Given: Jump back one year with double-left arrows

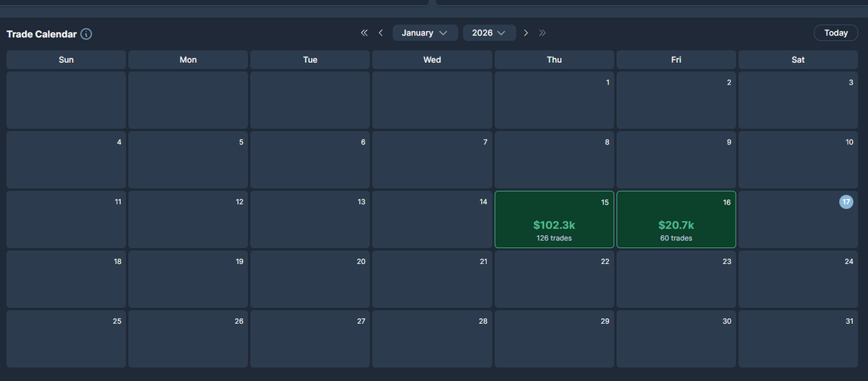Looking at the screenshot, I should pyautogui.click(x=364, y=33).
